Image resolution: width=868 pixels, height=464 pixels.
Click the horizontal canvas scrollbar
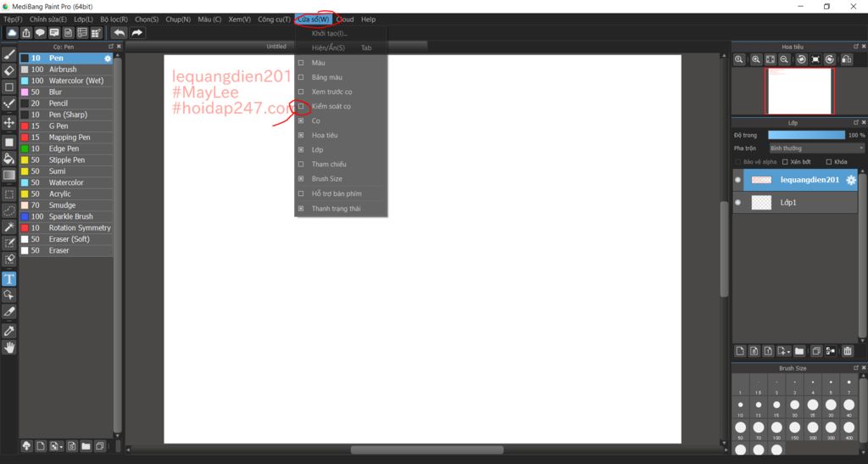[x=426, y=450]
